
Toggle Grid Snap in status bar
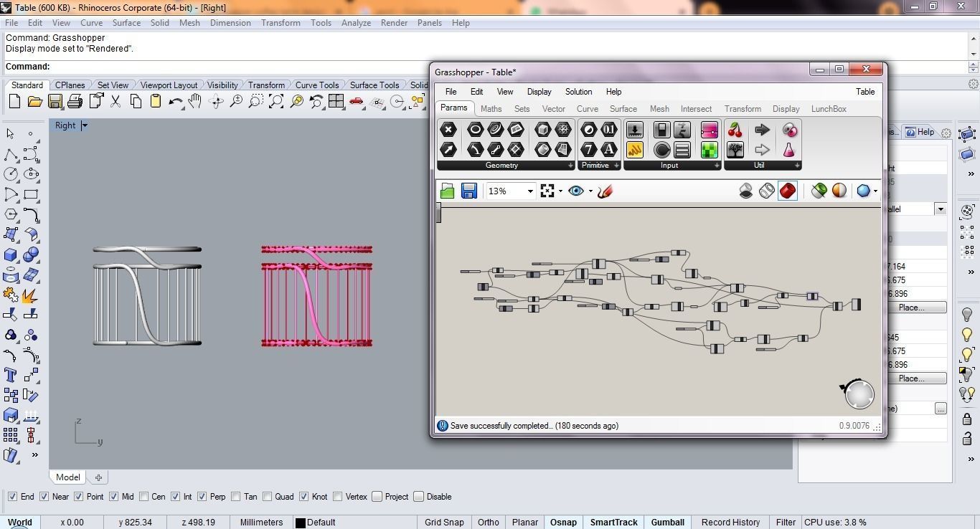[444, 523]
